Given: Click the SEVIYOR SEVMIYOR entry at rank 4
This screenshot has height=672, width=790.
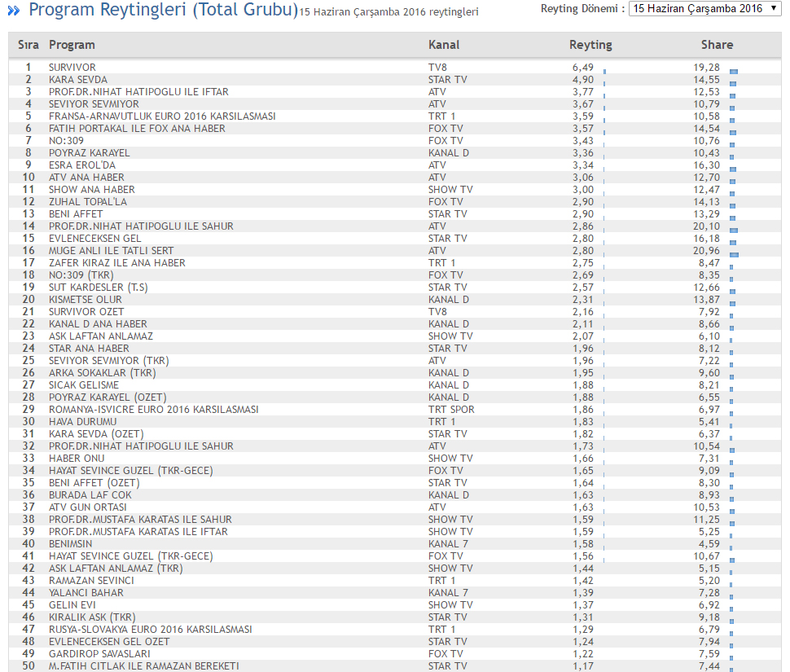Looking at the screenshot, I should pyautogui.click(x=94, y=104).
